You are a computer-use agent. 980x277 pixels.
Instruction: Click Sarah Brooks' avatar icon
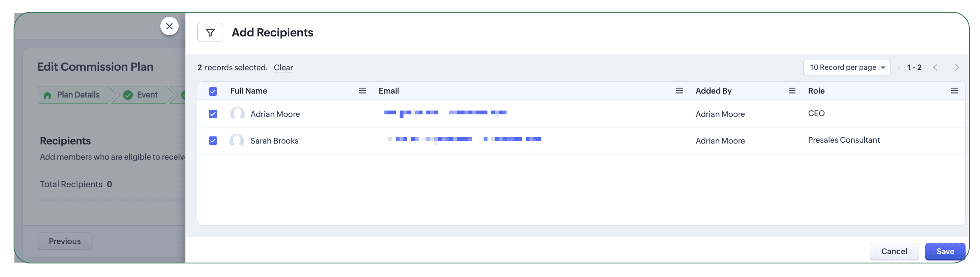[x=237, y=141]
